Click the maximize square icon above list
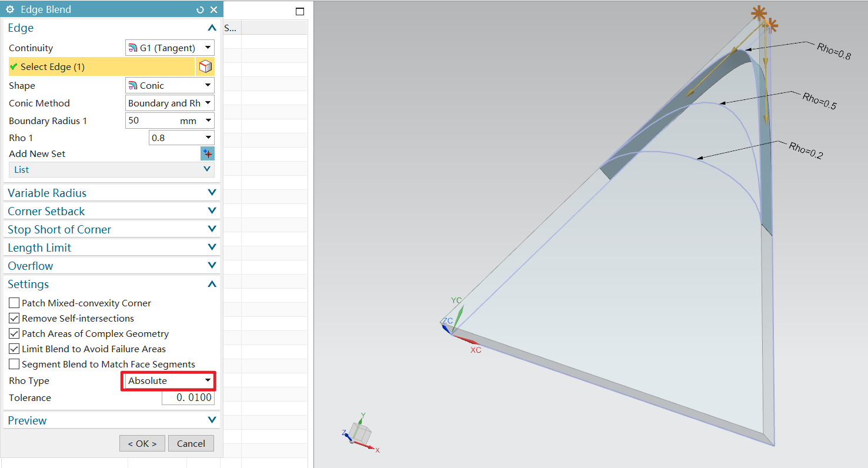The width and height of the screenshot is (868, 468). tap(300, 12)
